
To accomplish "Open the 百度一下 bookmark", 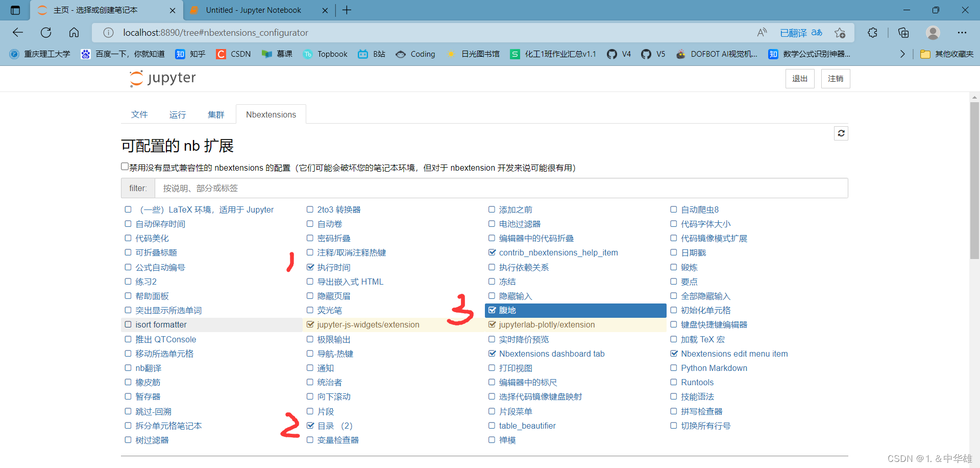I will 122,54.
